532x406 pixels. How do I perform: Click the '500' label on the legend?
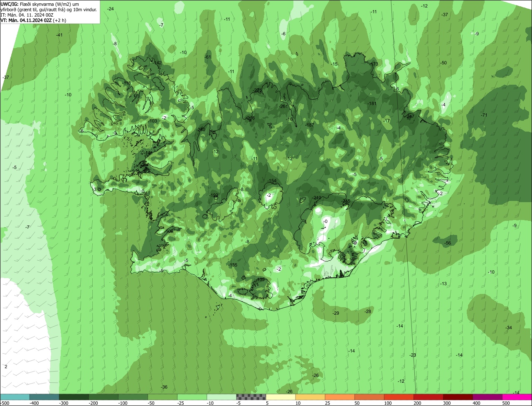(x=506, y=403)
